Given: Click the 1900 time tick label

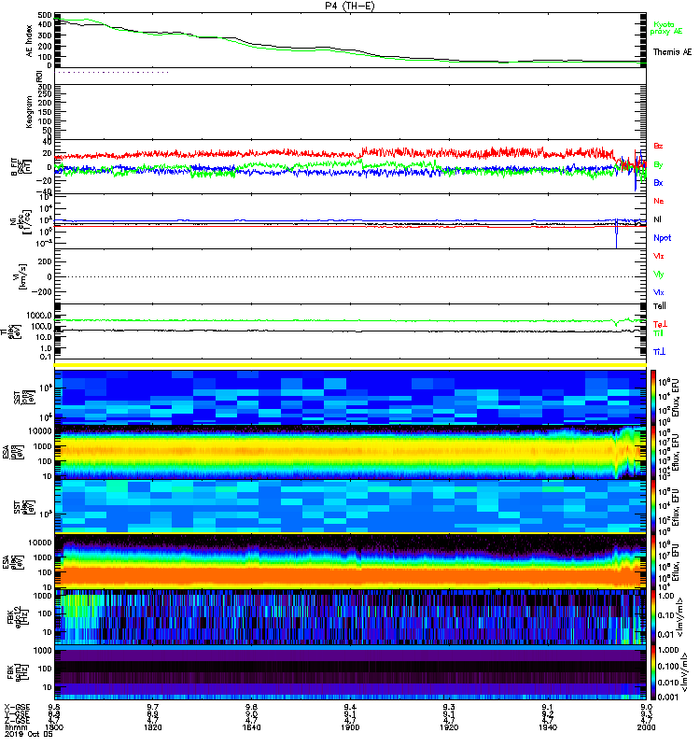Looking at the screenshot, I should point(350,727).
